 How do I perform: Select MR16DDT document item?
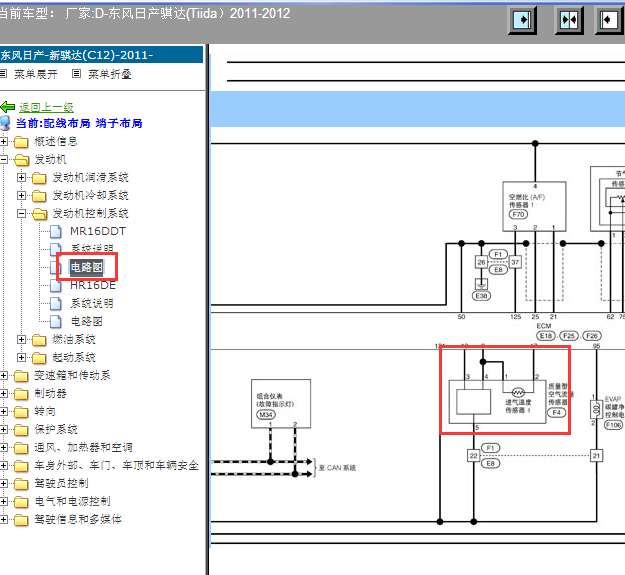98,232
